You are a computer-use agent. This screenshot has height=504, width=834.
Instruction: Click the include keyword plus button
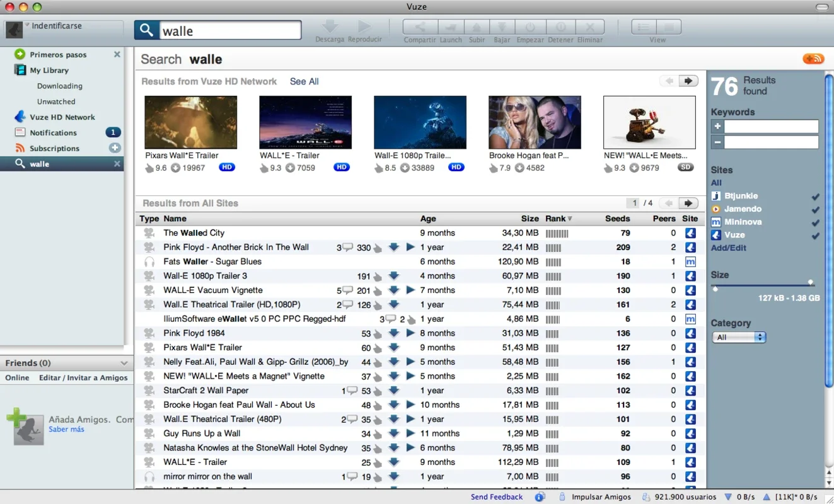click(x=717, y=127)
